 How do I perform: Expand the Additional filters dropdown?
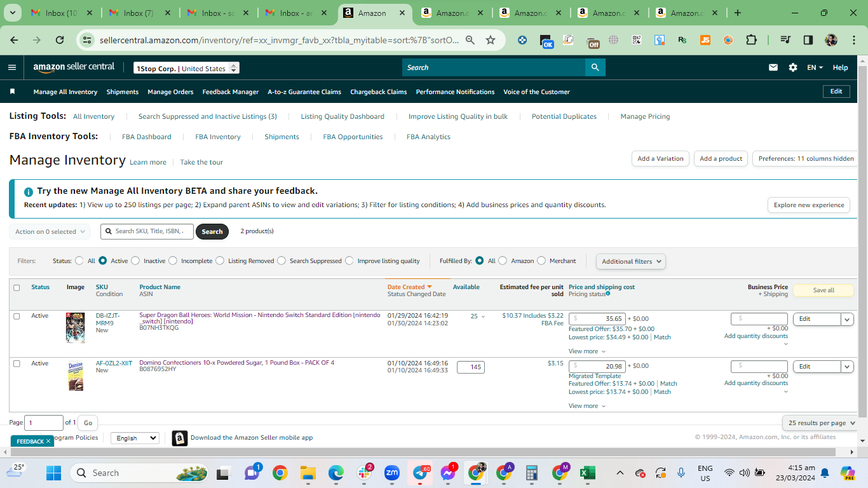pos(631,261)
